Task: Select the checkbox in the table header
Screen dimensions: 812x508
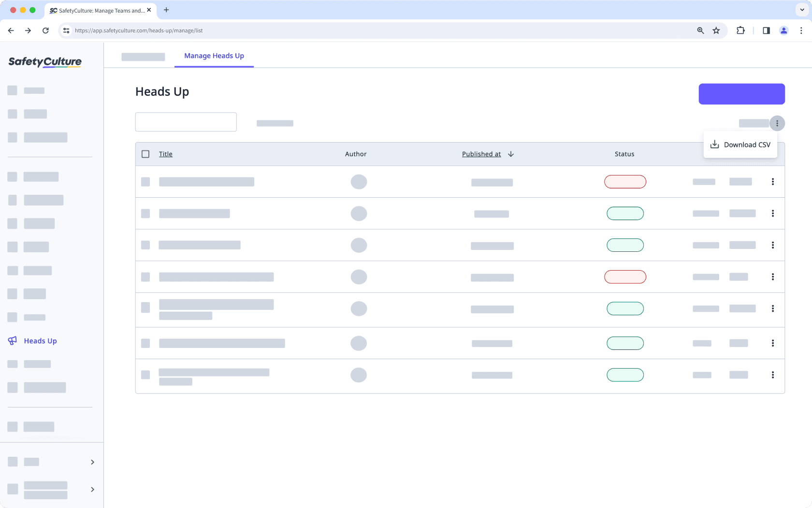Action: (145, 154)
